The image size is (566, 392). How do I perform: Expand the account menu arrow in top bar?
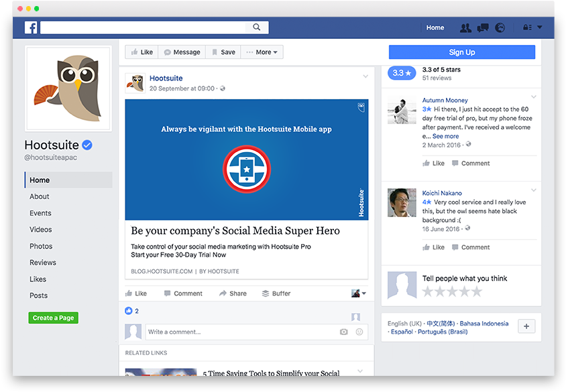pyautogui.click(x=540, y=27)
